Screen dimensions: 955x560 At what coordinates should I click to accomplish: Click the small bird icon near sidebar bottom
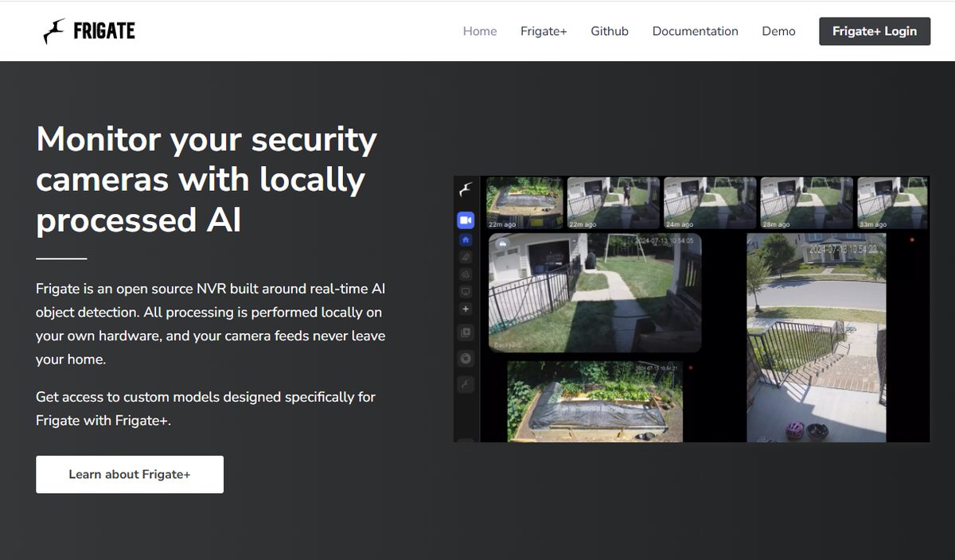466,385
